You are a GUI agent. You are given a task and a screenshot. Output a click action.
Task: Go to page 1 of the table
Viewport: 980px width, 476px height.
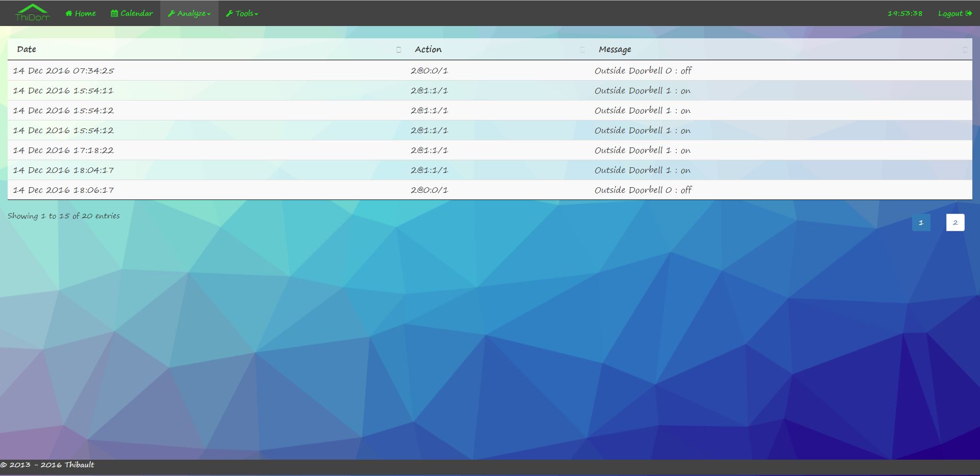tap(921, 222)
